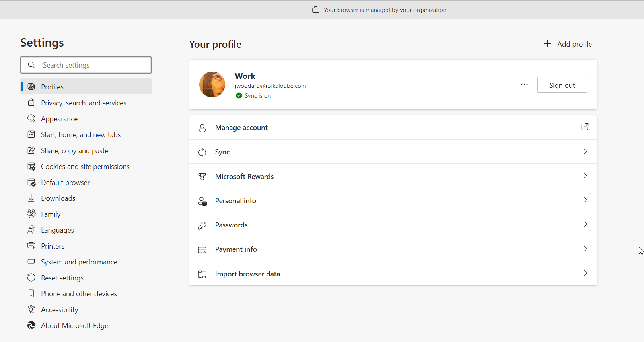Follow the 'browser is managed' link
The height and width of the screenshot is (342, 644).
pyautogui.click(x=363, y=10)
